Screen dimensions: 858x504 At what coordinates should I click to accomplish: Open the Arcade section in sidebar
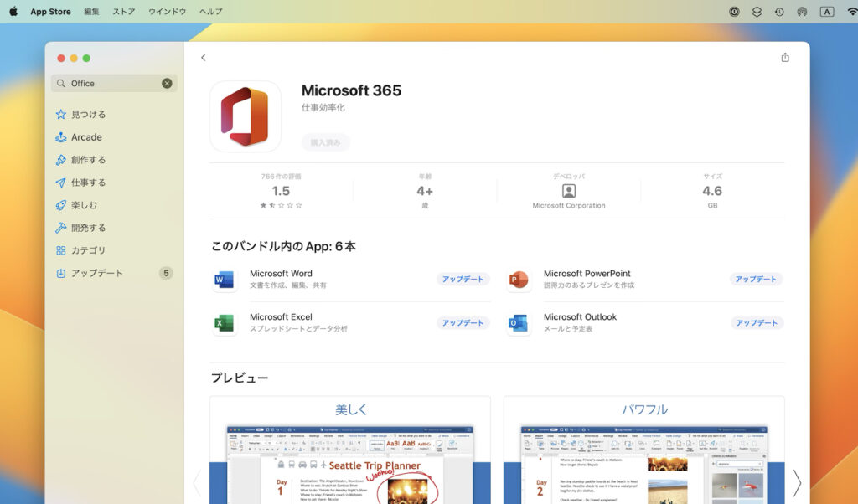pos(85,137)
